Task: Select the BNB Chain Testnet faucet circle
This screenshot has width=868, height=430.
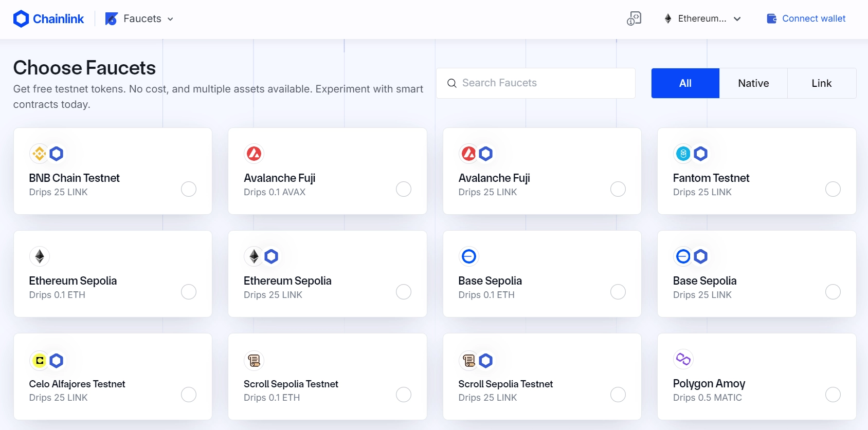Action: 189,189
